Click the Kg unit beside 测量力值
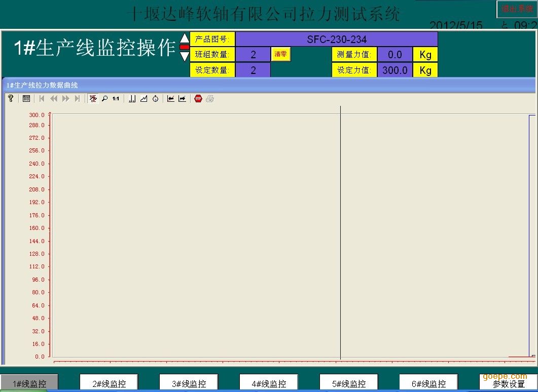Image resolution: width=538 pixels, height=392 pixels. click(425, 55)
